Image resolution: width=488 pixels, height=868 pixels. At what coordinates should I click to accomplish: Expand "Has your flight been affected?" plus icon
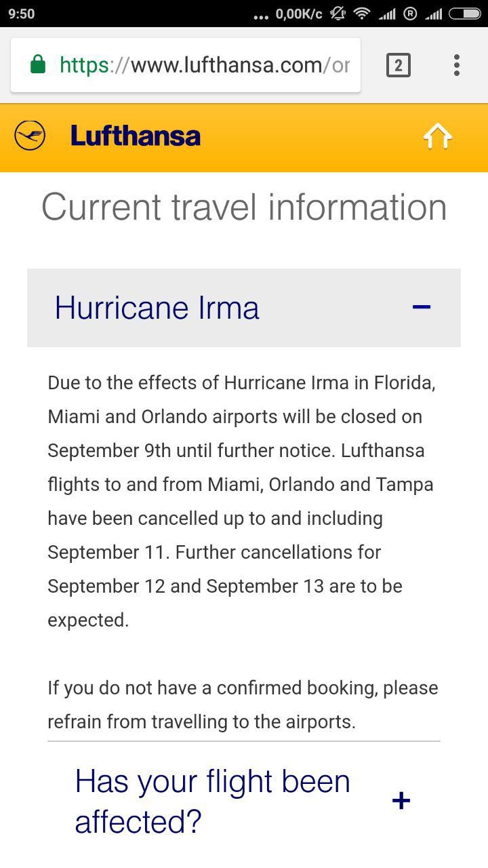(401, 801)
